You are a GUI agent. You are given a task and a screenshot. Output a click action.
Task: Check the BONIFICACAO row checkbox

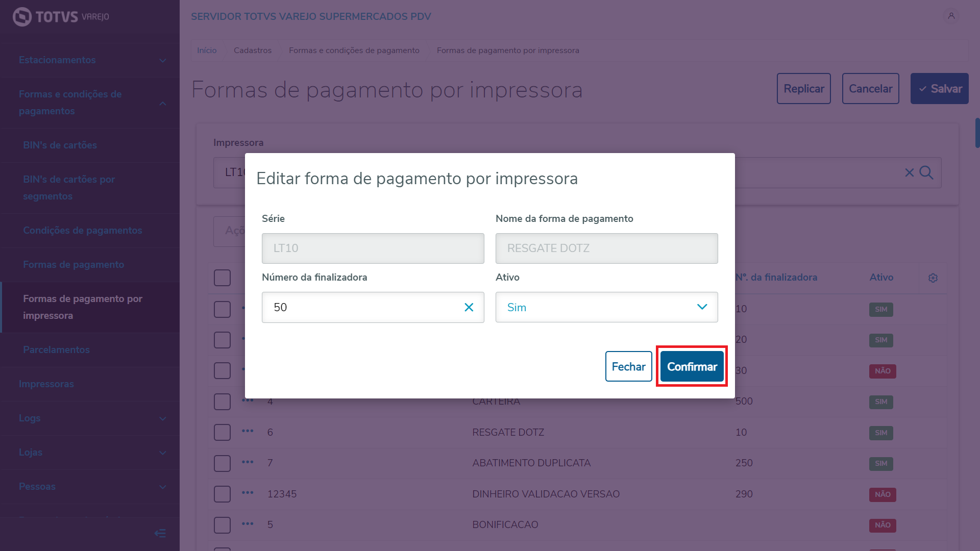222,525
